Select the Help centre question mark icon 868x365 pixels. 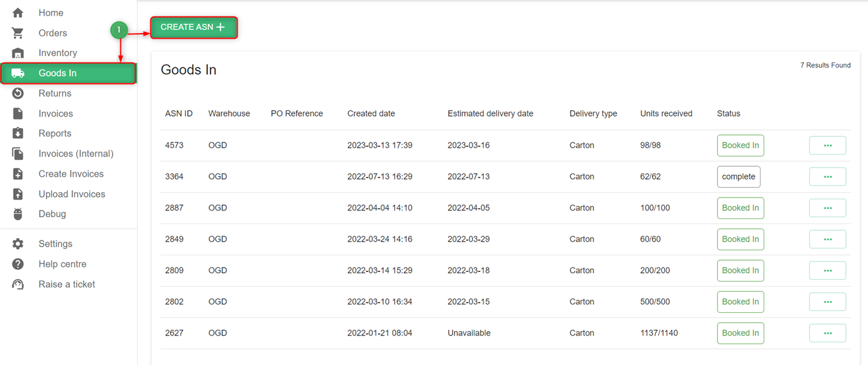(18, 264)
